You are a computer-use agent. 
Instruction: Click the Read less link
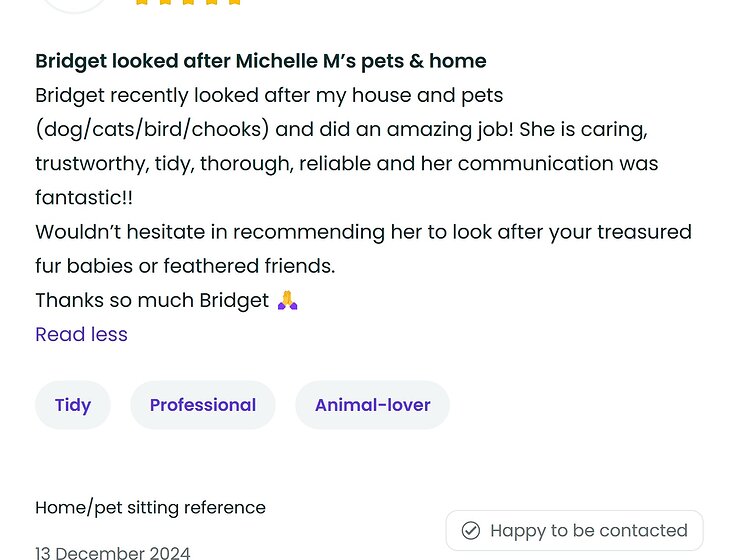(81, 334)
